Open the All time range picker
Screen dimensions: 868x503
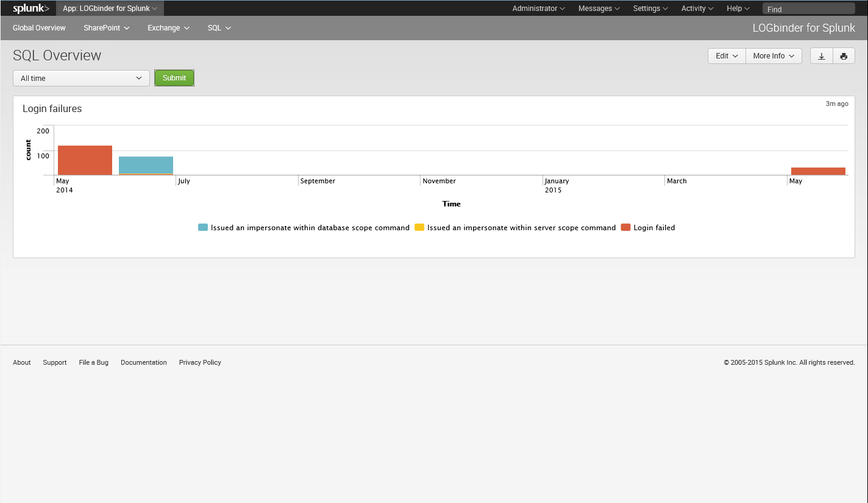81,78
